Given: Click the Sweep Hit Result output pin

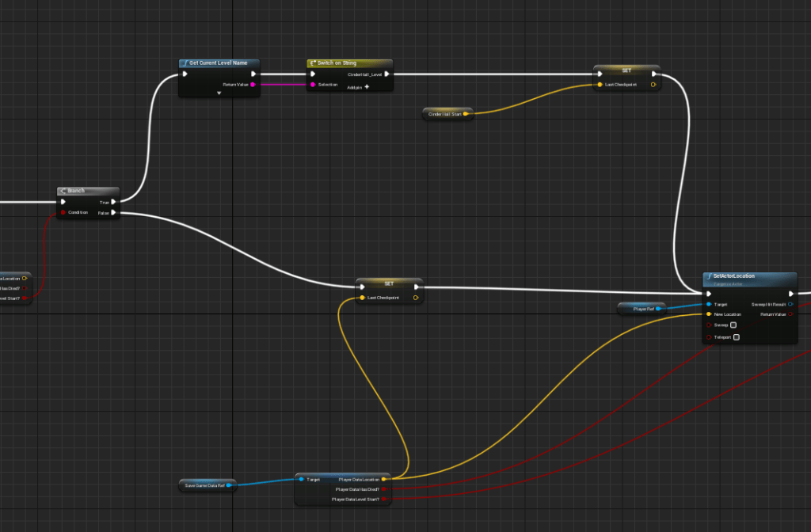Looking at the screenshot, I should (x=790, y=304).
